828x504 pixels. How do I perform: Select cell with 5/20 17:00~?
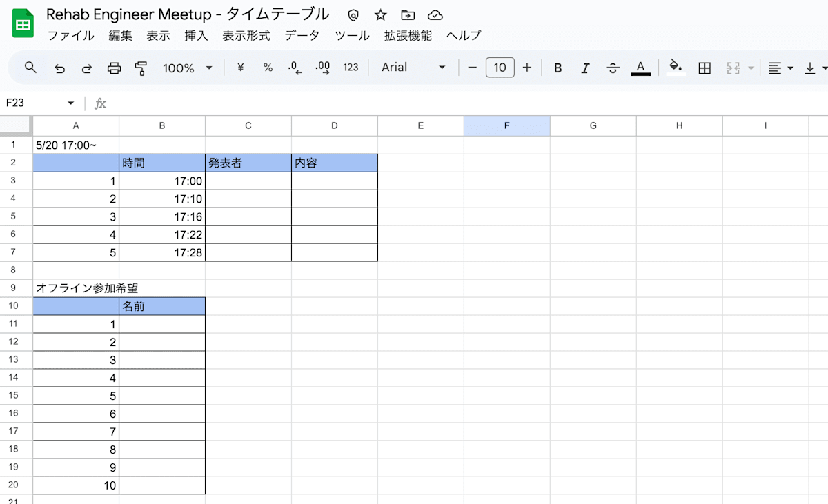point(76,145)
